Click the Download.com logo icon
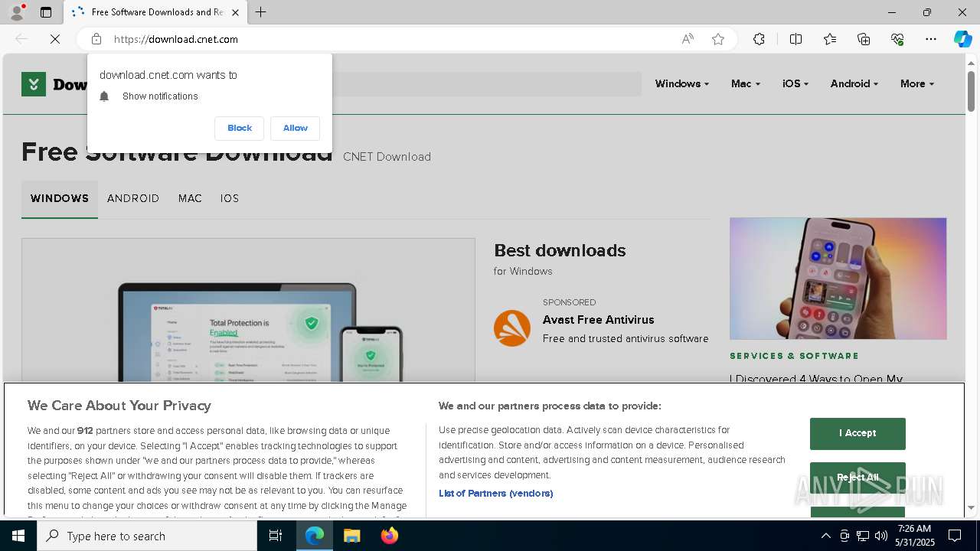 tap(34, 84)
